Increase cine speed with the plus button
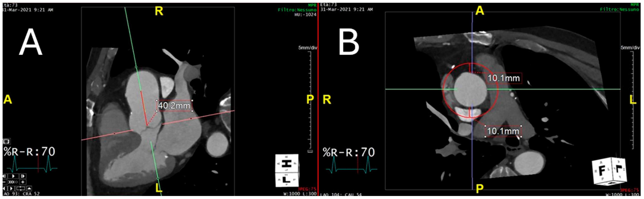644x199 pixels. point(23,182)
